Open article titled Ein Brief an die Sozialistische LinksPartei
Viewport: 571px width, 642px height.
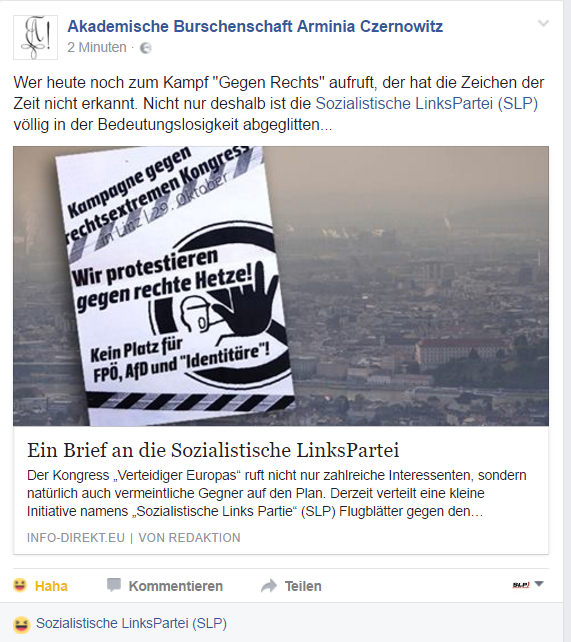point(213,450)
